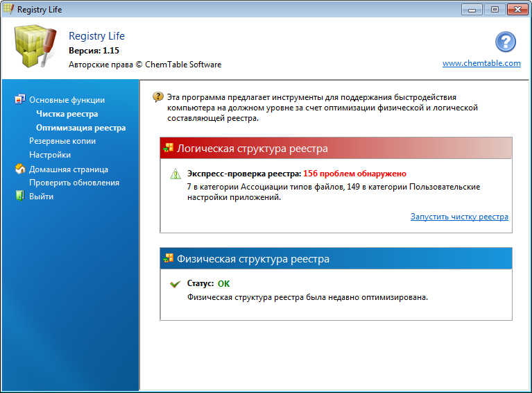The height and width of the screenshot is (393, 532).
Task: Open Чистка реестра section
Action: 67,114
